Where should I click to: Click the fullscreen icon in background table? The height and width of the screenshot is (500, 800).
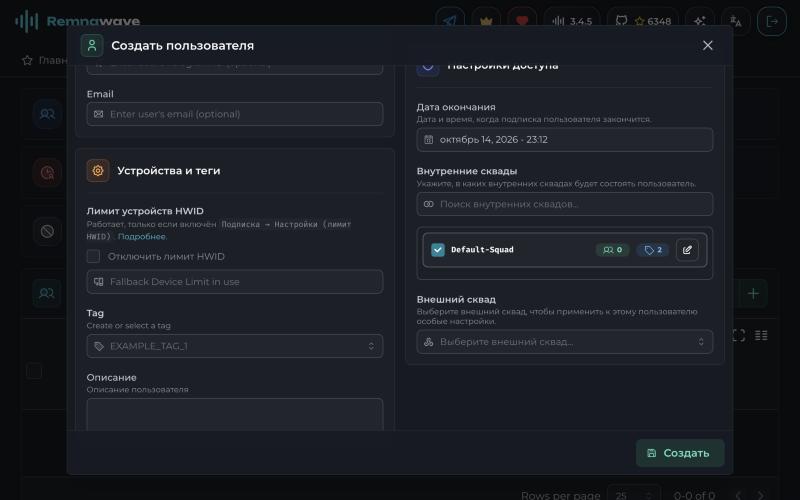coord(739,335)
